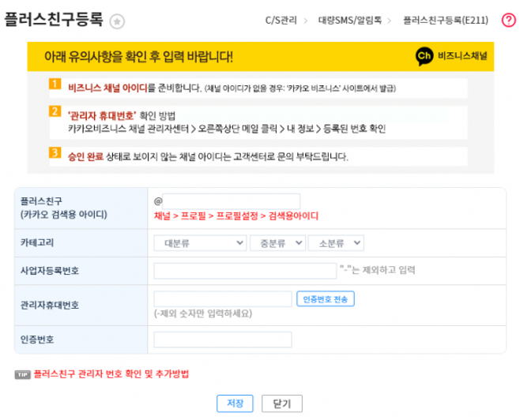Open the 대분류 category dropdown

(199, 243)
